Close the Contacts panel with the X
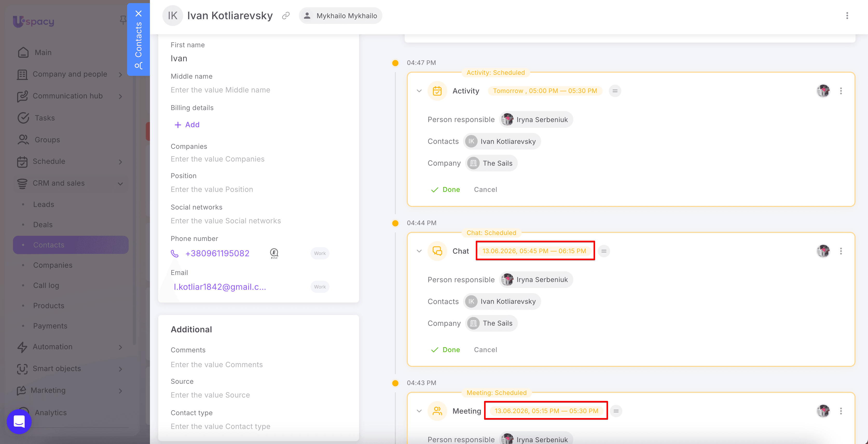868x444 pixels. 139,14
